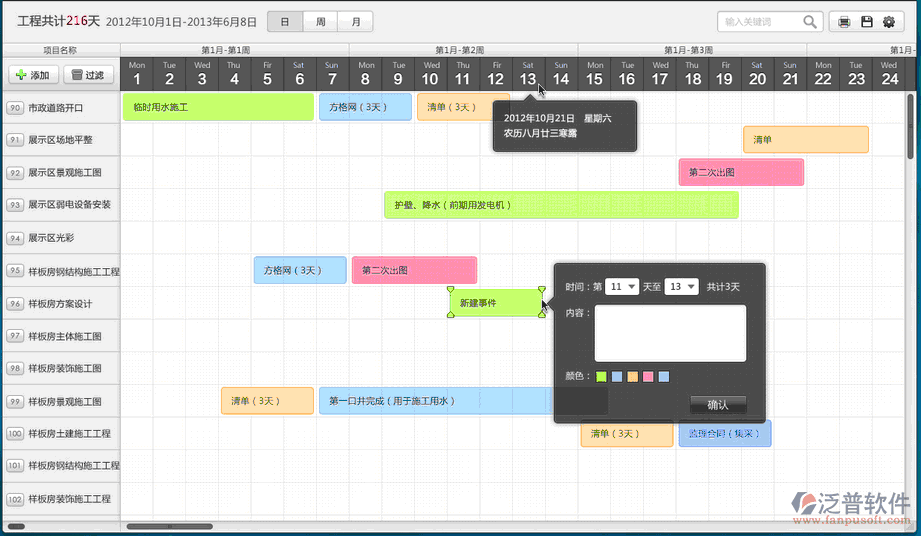Open the end day dropdown showing 13

coord(681,287)
